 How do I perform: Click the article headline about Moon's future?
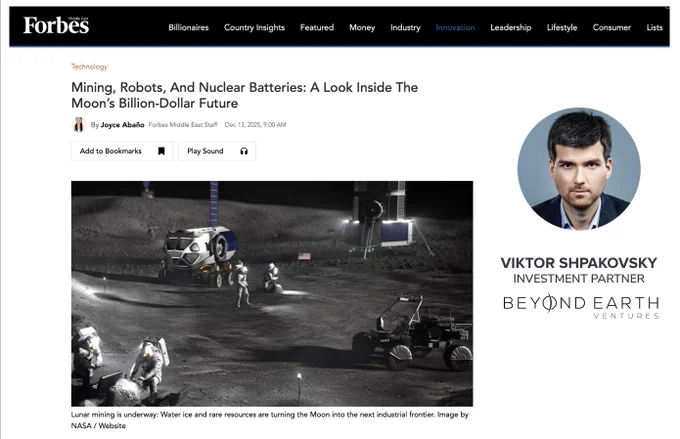pyautogui.click(x=244, y=95)
